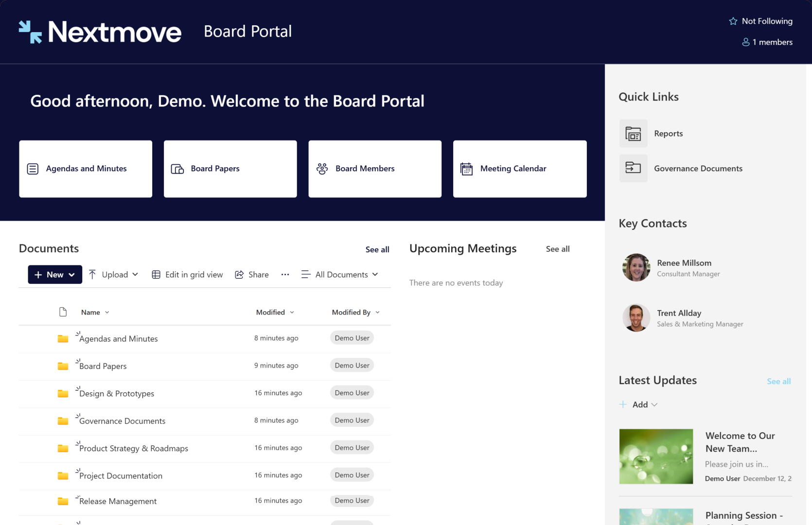Image resolution: width=812 pixels, height=525 pixels.
Task: Open the Board Papers tile
Action: pos(230,169)
